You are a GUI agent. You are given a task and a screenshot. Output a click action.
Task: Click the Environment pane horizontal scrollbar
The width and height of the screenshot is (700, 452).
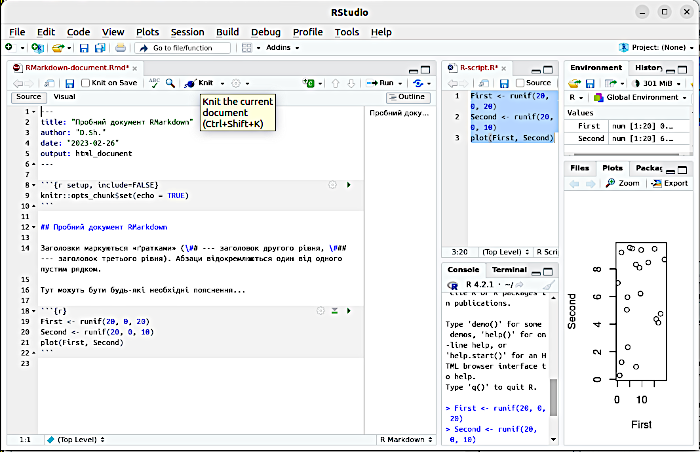(628, 153)
